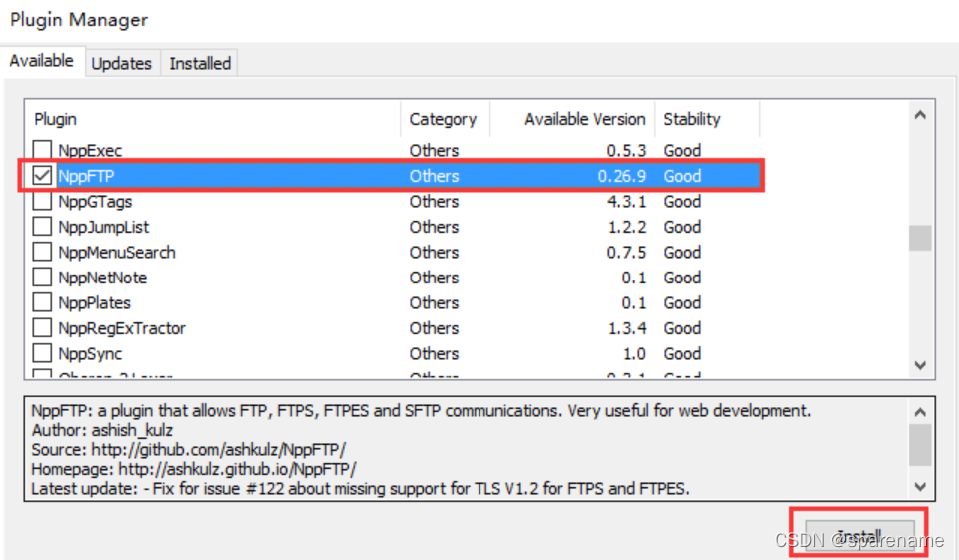
Task: Click plugin list scroll up arrow
Action: coord(920,115)
